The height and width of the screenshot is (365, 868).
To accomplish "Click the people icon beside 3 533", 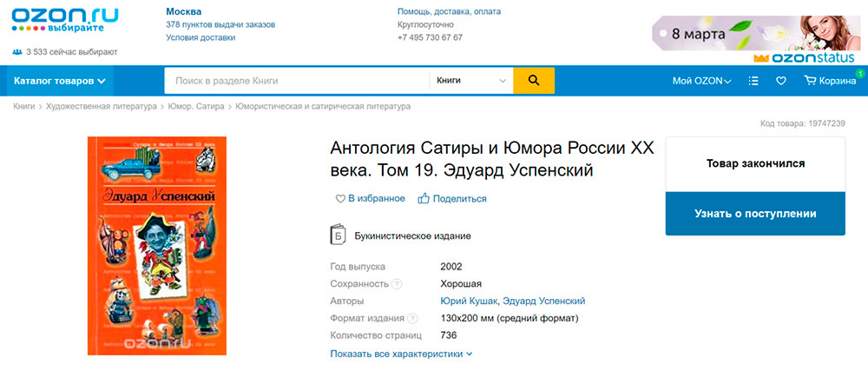I will (17, 52).
